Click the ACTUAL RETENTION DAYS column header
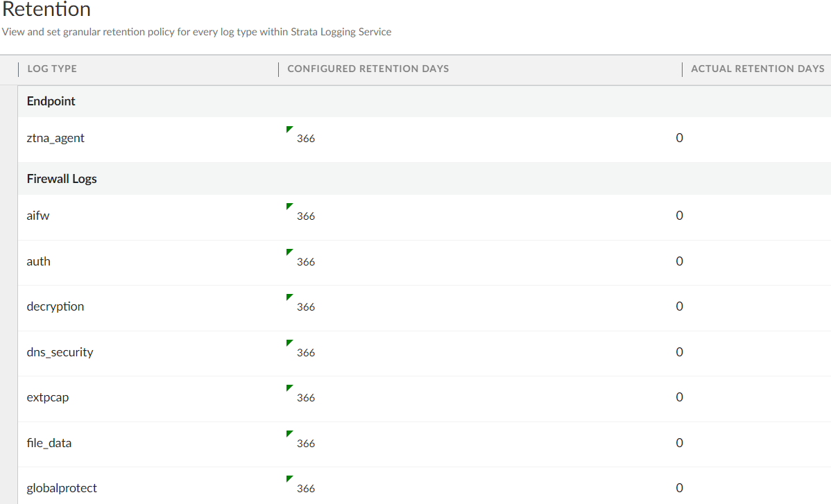 point(757,69)
